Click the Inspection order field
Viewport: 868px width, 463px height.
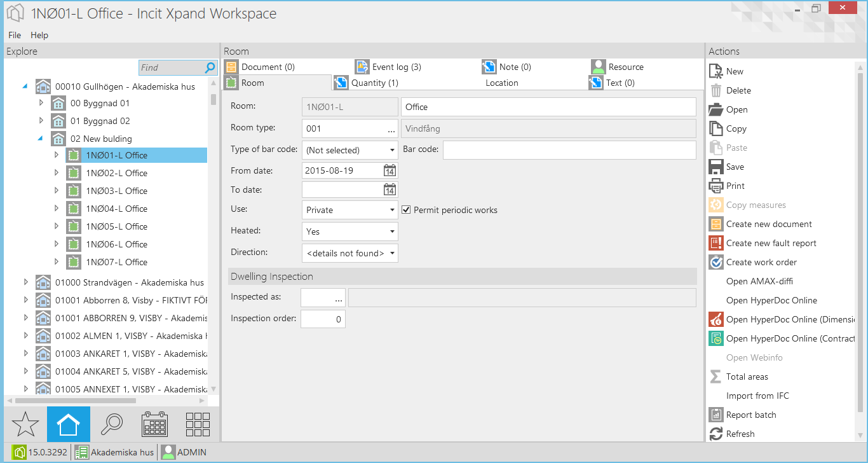[323, 319]
